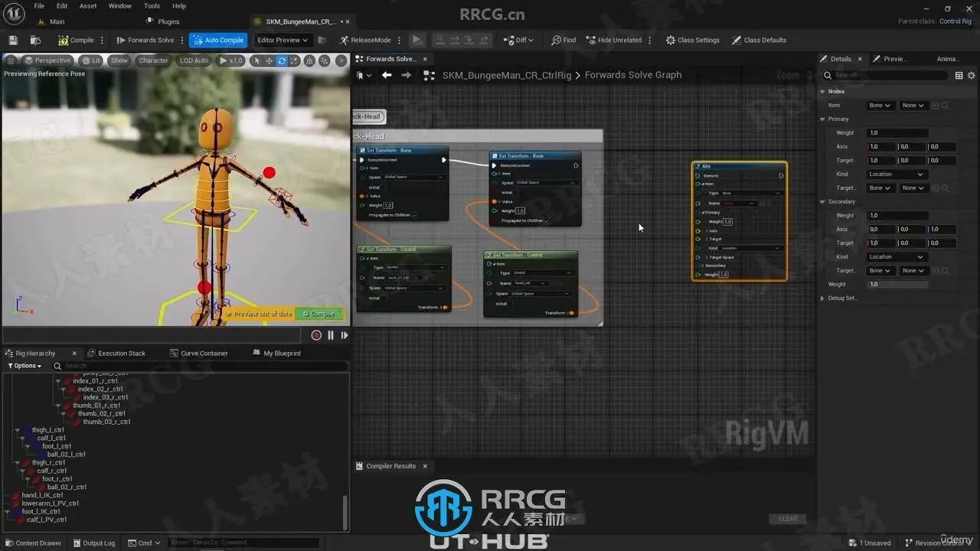Open the Window menu
Image resolution: width=980 pixels, height=551 pixels.
(x=120, y=6)
